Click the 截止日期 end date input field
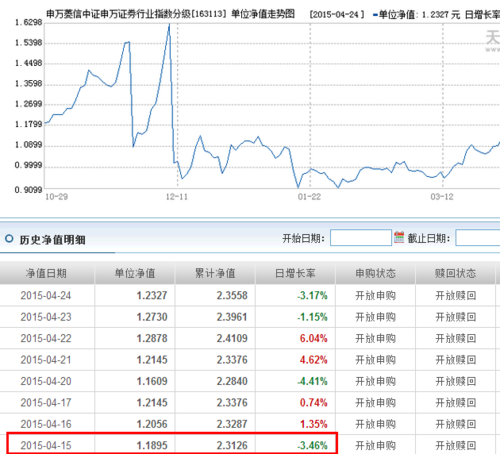The height and width of the screenshot is (454, 500). click(478, 238)
